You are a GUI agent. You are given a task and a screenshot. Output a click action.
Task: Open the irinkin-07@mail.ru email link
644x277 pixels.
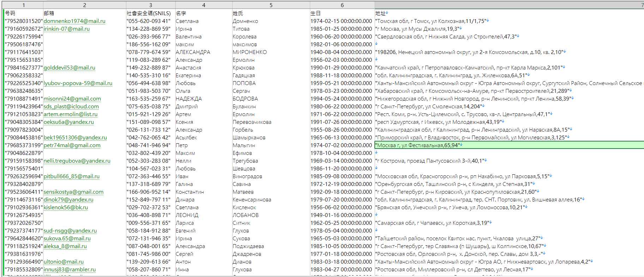point(67,29)
